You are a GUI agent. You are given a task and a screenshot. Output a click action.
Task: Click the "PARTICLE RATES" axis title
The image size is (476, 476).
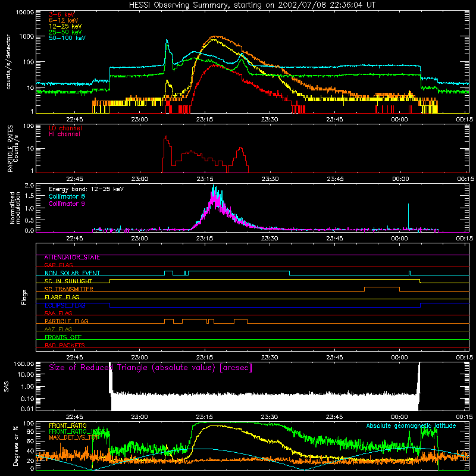10,148
